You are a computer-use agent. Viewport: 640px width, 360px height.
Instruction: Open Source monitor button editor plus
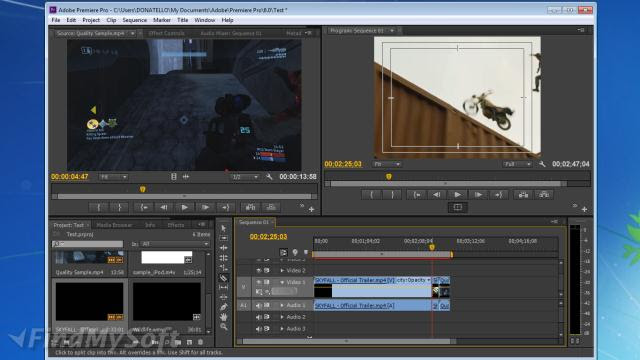click(x=311, y=209)
